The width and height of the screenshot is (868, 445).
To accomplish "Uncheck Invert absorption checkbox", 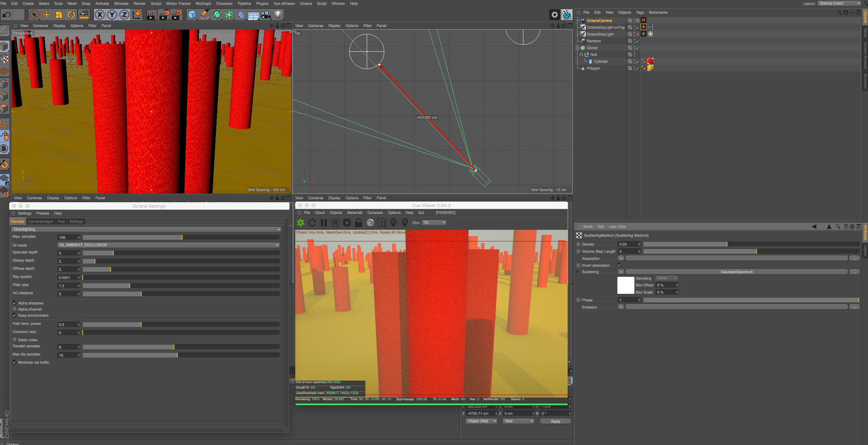I will point(619,265).
